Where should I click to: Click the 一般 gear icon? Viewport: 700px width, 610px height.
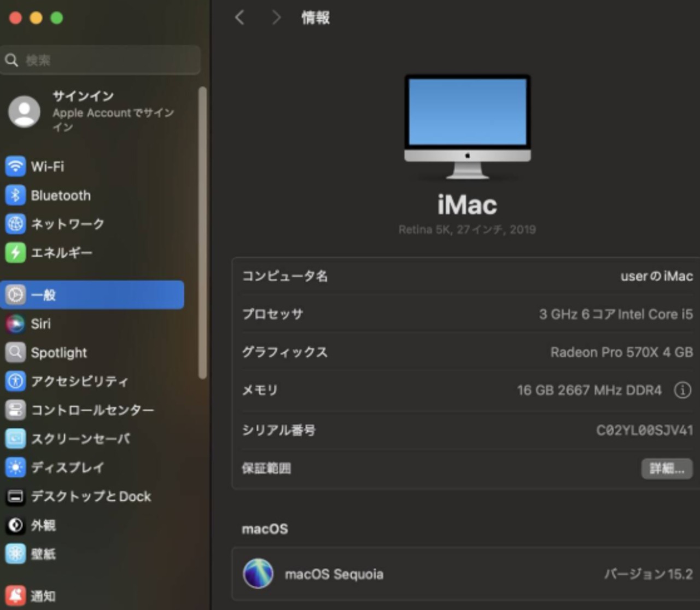click(x=15, y=295)
